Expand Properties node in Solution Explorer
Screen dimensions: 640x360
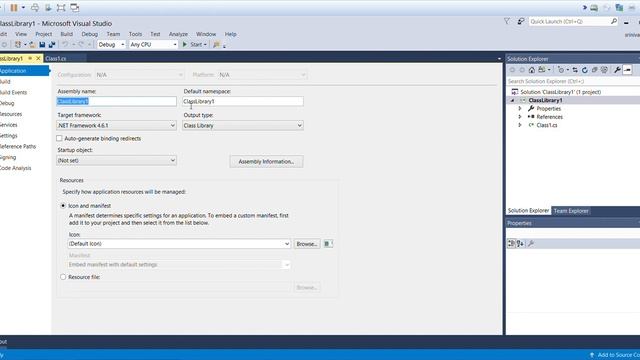[x=520, y=109]
